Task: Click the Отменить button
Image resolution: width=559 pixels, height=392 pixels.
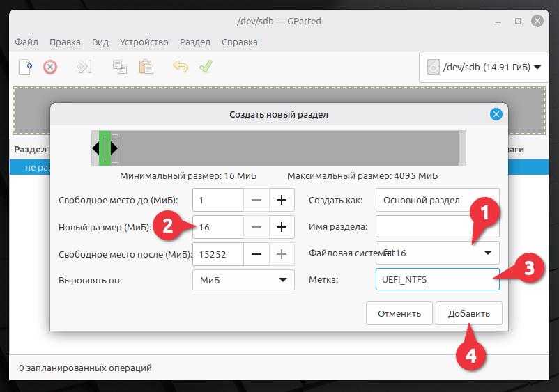Action: click(399, 314)
